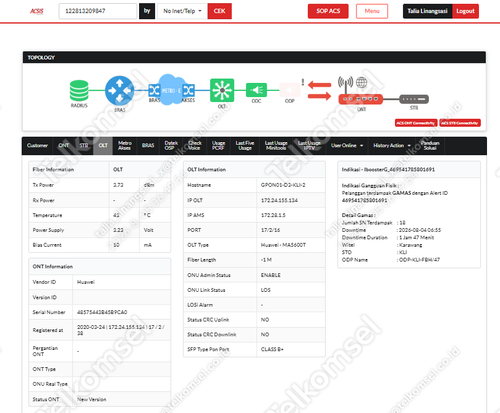Image resolution: width=500 pixels, height=413 pixels.
Task: Click the ACSIS logo
Action: point(37,11)
